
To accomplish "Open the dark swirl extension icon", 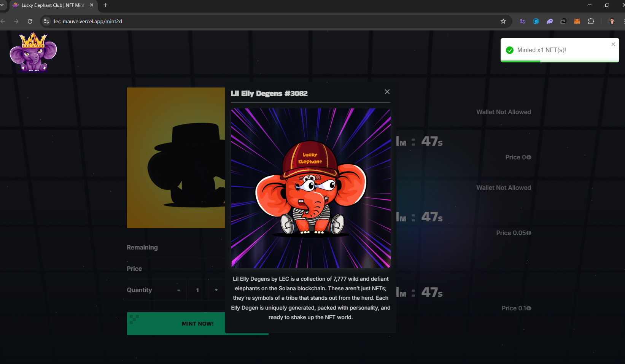I will [x=563, y=21].
